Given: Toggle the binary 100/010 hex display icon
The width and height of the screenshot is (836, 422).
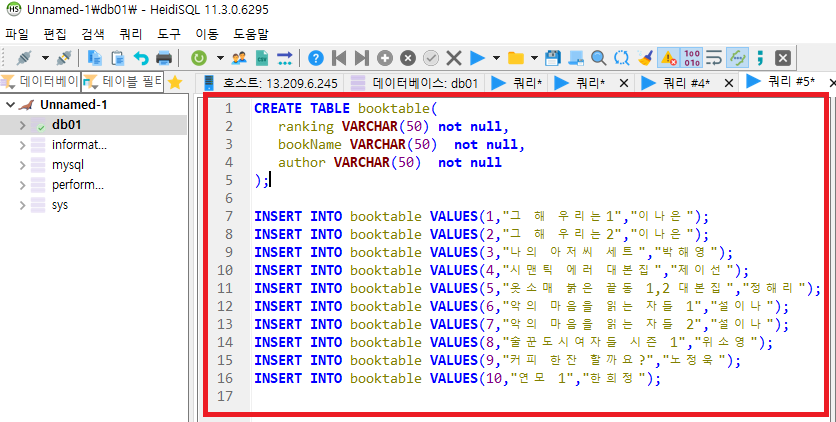Looking at the screenshot, I should (x=692, y=58).
